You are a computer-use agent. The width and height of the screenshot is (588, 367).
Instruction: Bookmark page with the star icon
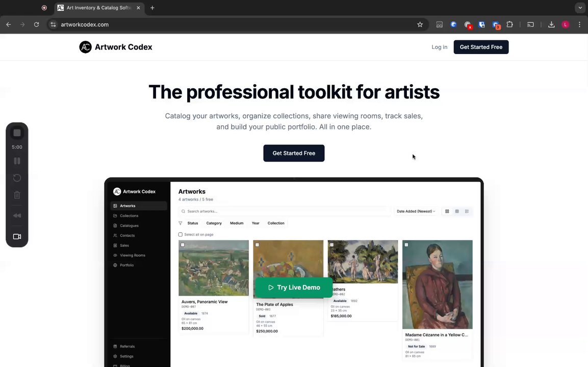(420, 24)
